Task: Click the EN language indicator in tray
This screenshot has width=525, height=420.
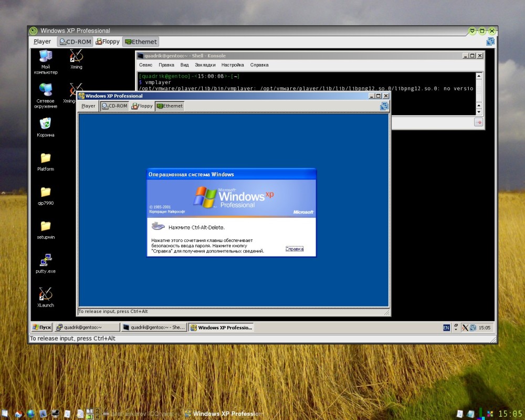Action: [446, 328]
